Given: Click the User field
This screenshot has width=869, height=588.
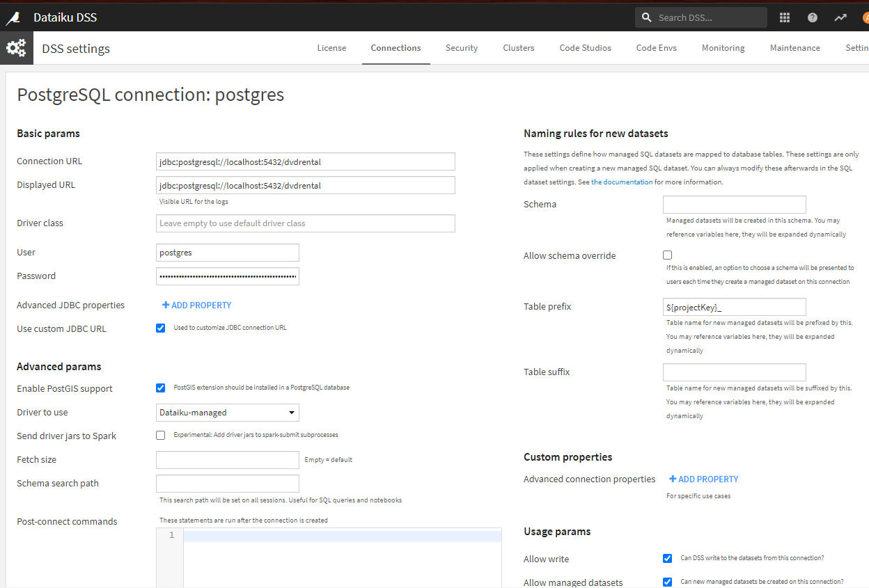Looking at the screenshot, I should (228, 253).
